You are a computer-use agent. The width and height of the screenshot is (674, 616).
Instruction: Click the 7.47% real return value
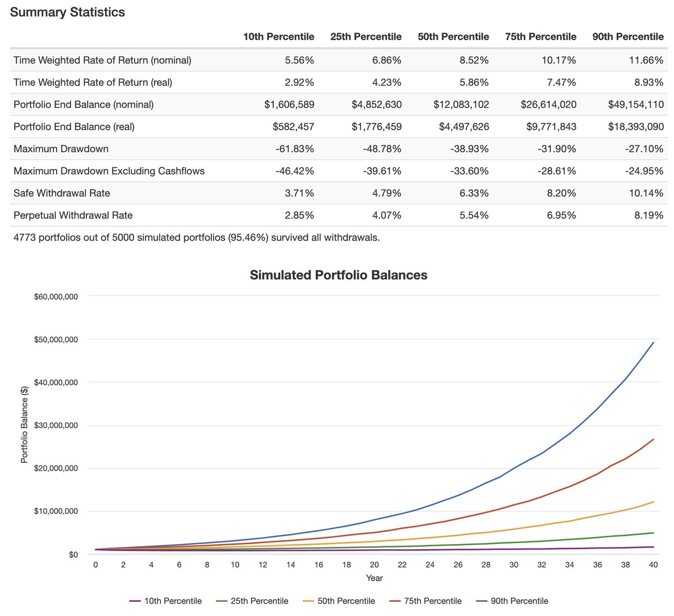click(562, 83)
